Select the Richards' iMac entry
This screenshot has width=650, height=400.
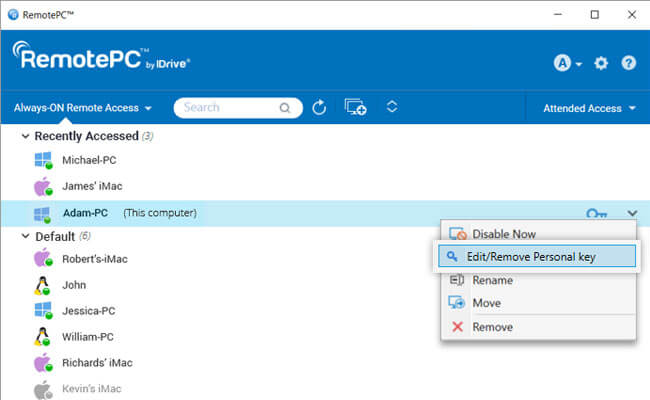pos(97,363)
